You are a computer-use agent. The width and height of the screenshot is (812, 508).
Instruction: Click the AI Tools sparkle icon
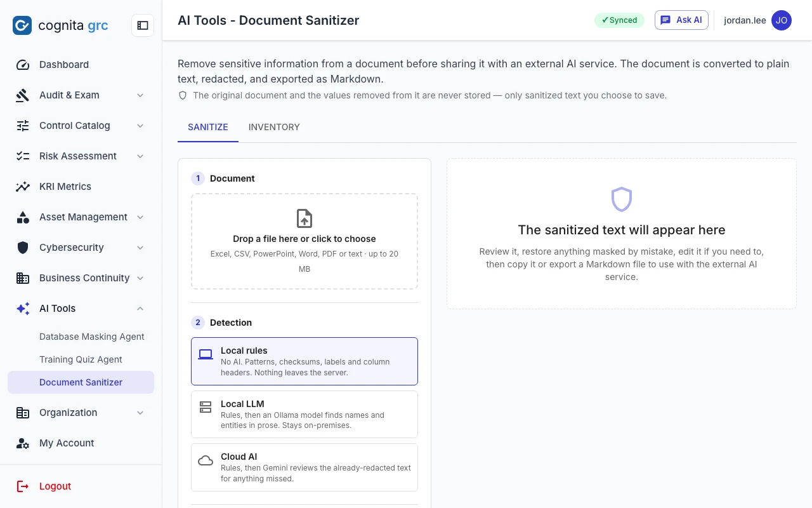coord(23,309)
